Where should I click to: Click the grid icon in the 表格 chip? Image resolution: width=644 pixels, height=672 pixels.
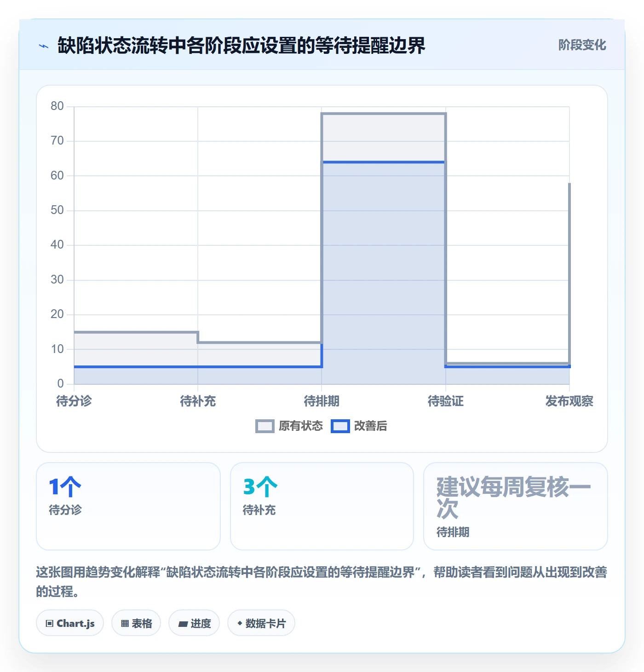125,624
